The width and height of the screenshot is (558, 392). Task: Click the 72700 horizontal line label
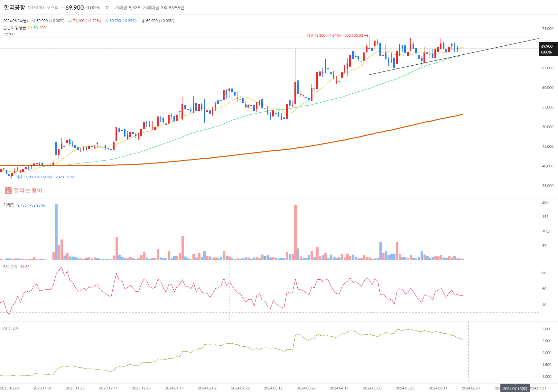pyautogui.click(x=9, y=34)
